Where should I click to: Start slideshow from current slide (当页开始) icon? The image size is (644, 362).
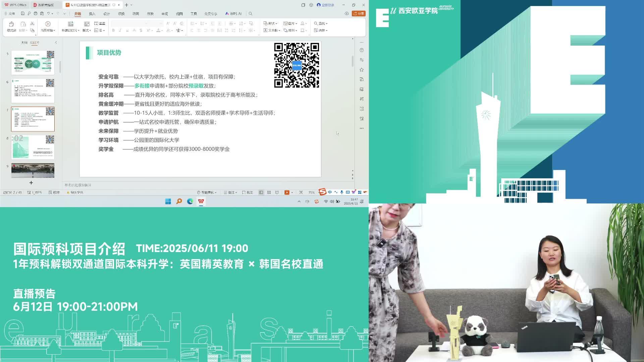48,24
